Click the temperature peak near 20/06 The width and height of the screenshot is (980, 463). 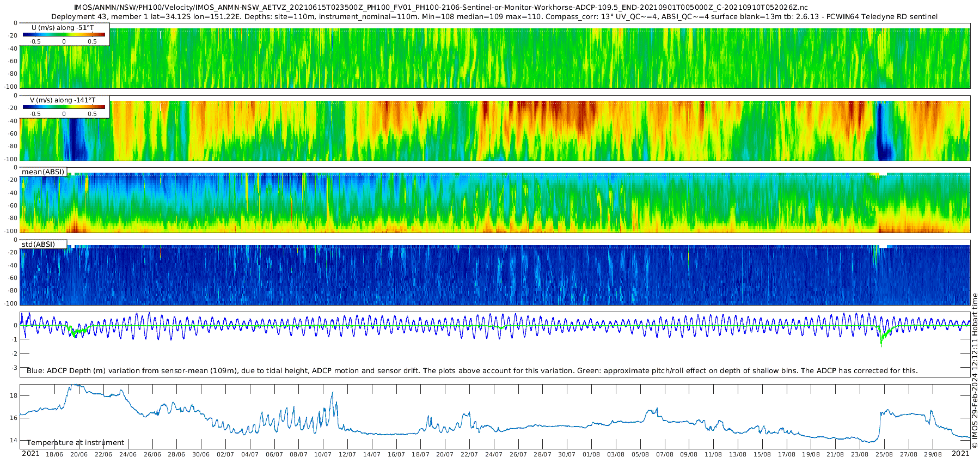75,387
